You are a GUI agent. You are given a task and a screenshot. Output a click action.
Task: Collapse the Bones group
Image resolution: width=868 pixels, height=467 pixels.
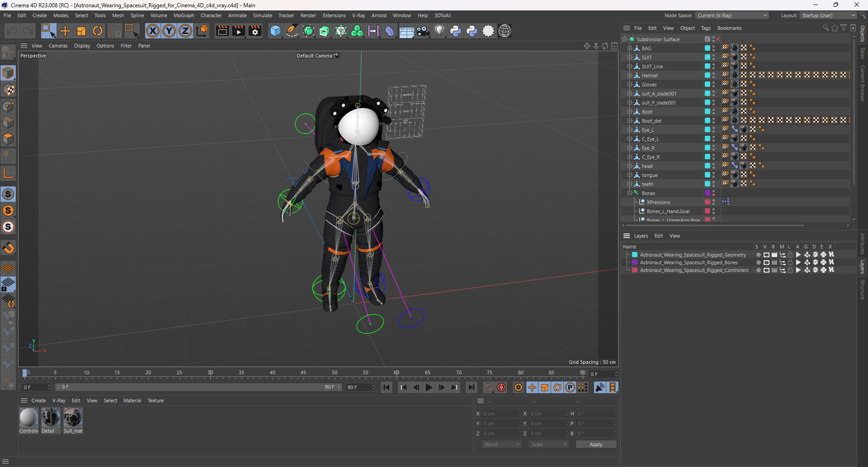tap(629, 193)
